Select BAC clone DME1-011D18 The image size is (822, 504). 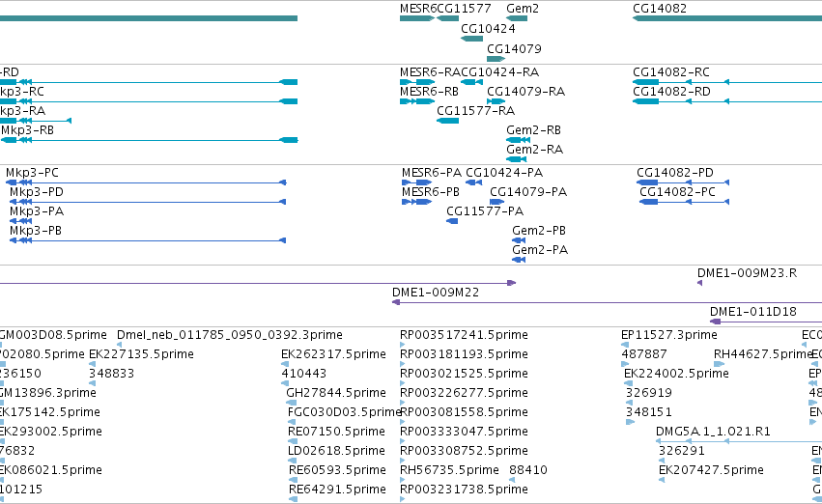766,322
